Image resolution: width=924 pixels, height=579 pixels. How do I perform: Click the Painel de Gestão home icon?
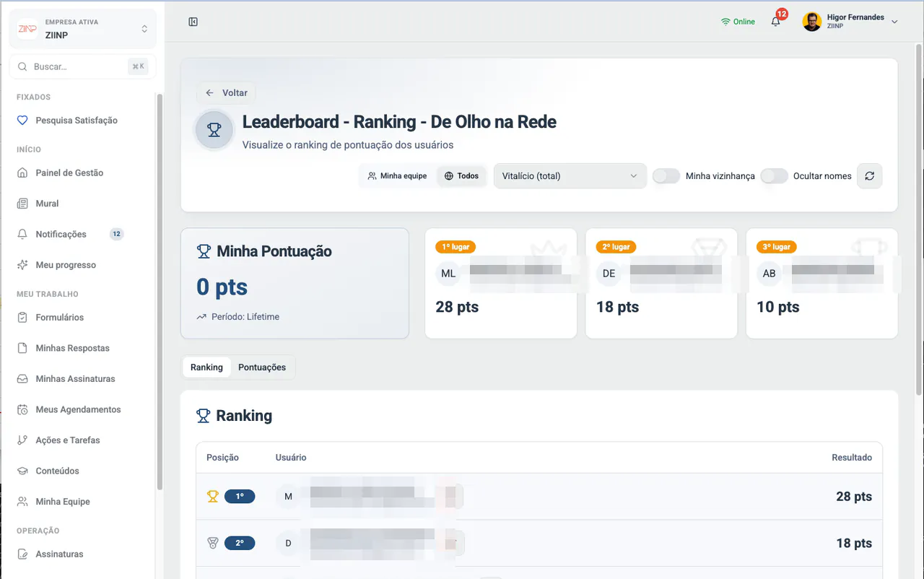22,173
